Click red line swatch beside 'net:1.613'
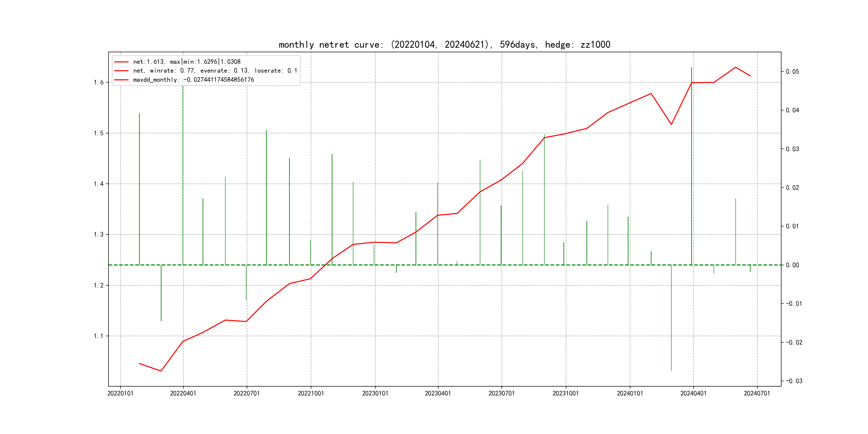Image resolution: width=868 pixels, height=434 pixels. point(121,62)
